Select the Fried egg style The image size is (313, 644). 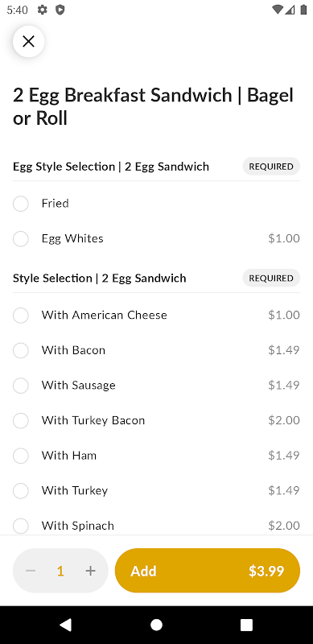point(156,204)
